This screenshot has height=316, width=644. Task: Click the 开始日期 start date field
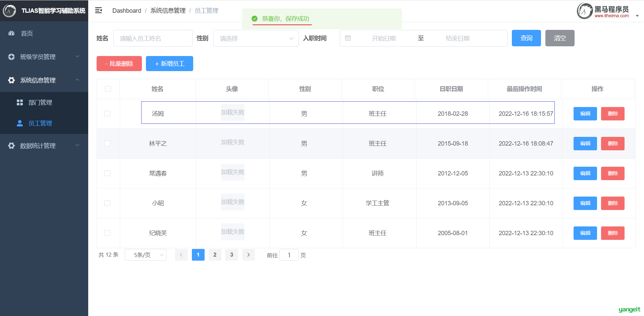point(384,38)
